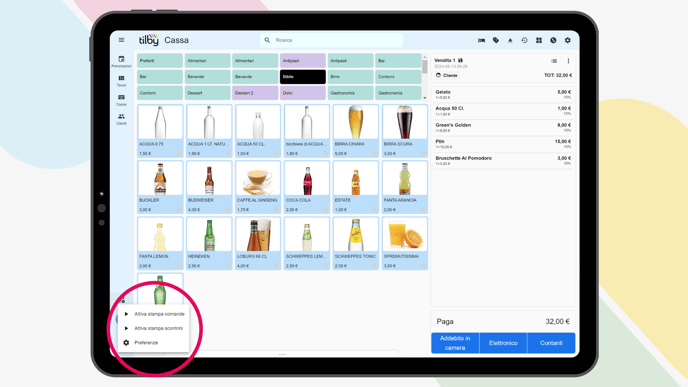Image resolution: width=688 pixels, height=387 pixels.
Task: Open the hotel room bed icon
Action: (x=481, y=40)
